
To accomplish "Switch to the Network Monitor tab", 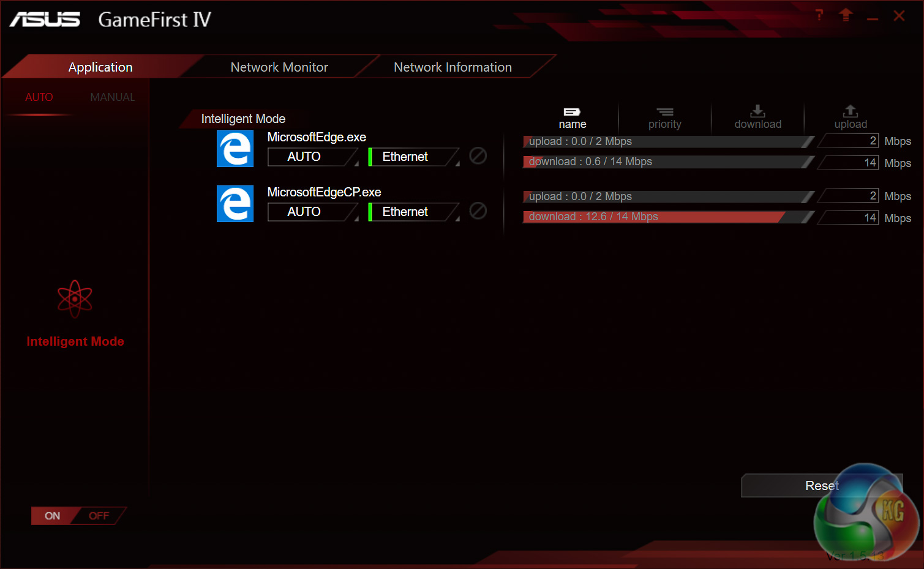I will (x=279, y=67).
